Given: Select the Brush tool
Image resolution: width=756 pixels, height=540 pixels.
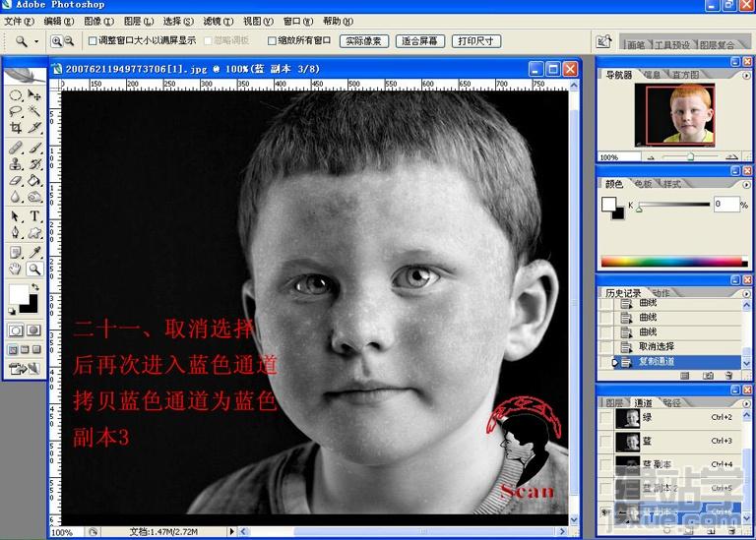Looking at the screenshot, I should (x=33, y=148).
